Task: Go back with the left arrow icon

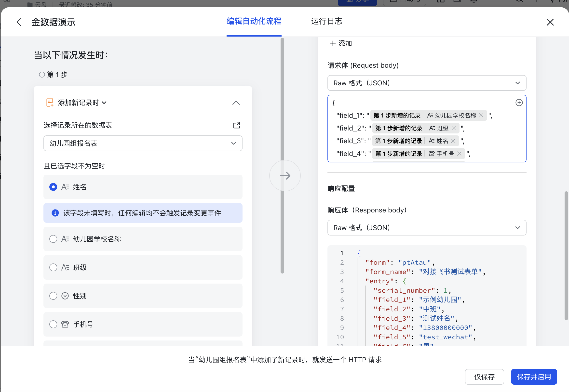Action: tap(19, 22)
